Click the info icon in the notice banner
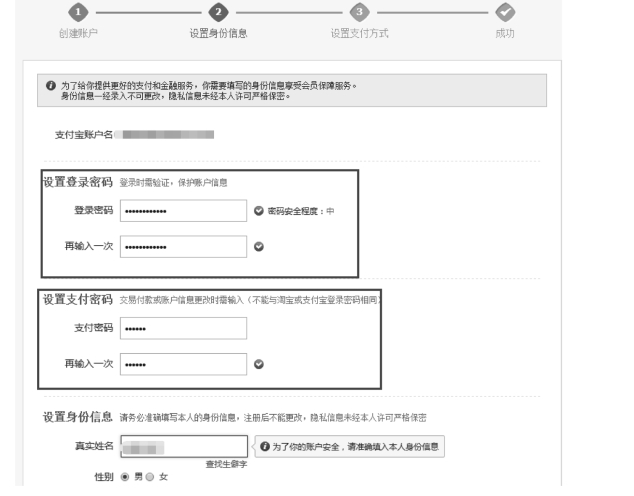The image size is (634, 496). coord(51,86)
